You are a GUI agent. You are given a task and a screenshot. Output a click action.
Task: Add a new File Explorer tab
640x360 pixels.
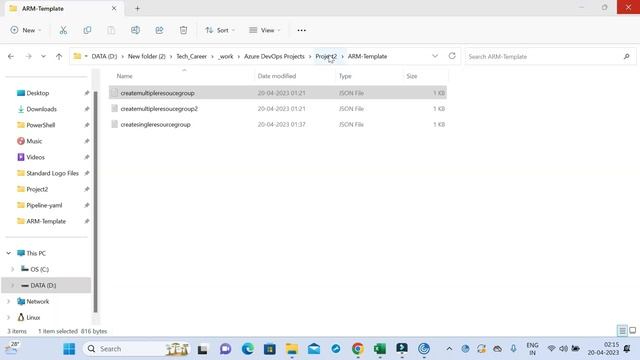(137, 8)
